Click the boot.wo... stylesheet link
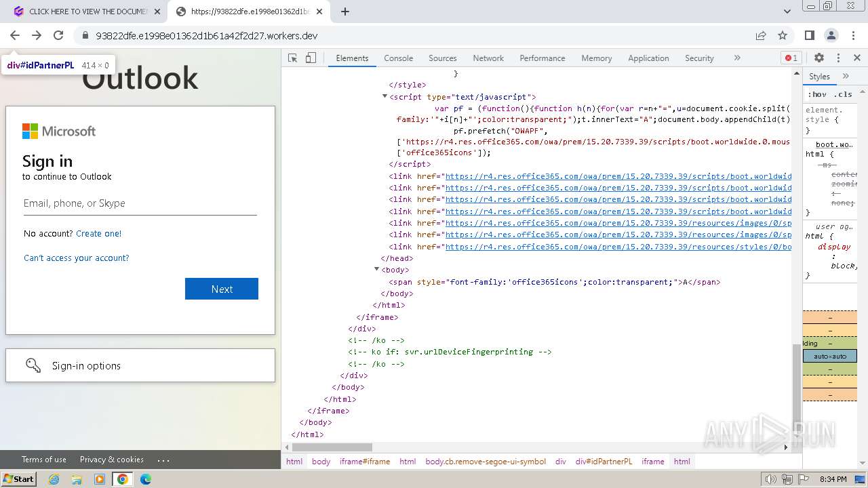The image size is (868, 488). tap(834, 144)
